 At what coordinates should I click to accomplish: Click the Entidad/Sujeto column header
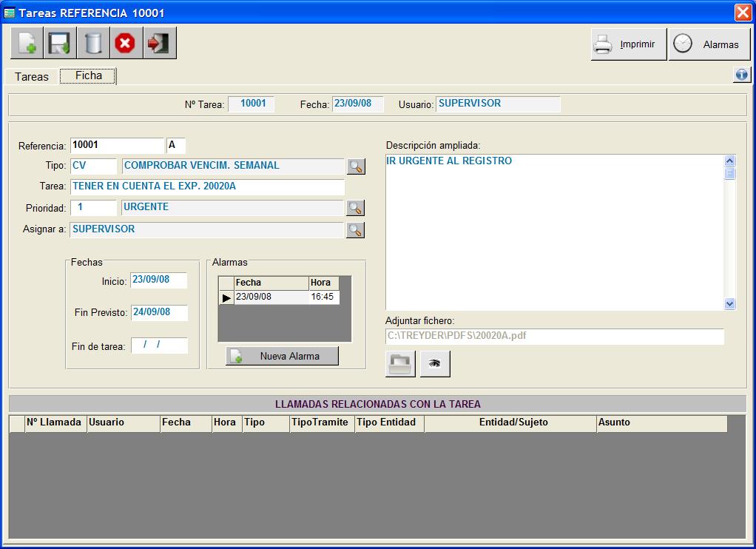[510, 423]
